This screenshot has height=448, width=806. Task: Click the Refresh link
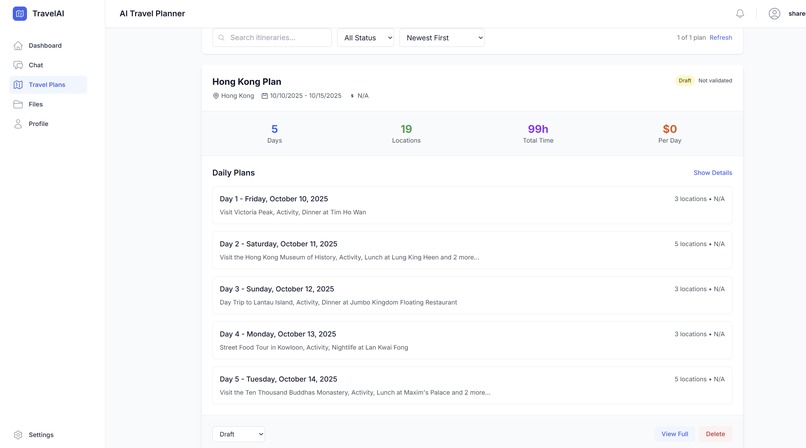point(721,38)
